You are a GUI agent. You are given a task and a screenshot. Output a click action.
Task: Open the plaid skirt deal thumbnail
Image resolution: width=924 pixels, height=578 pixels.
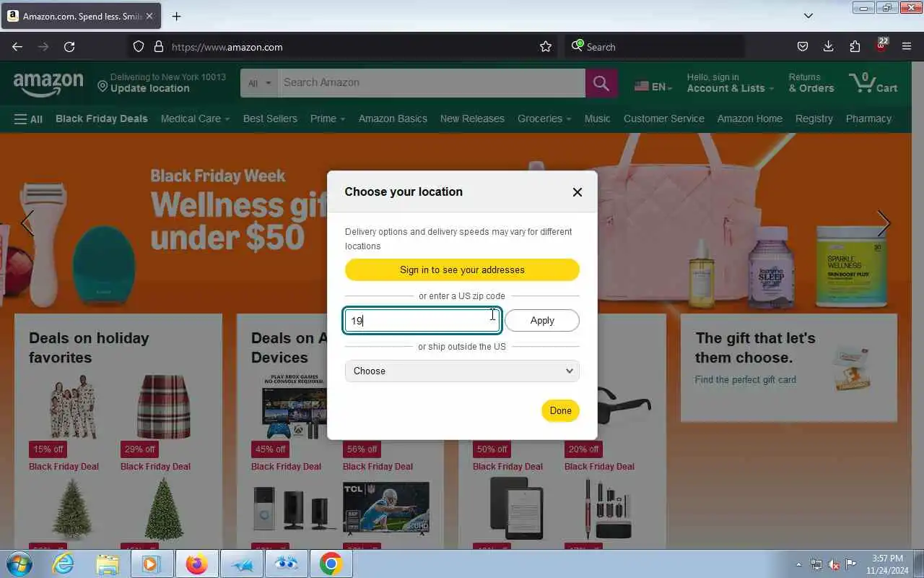point(163,407)
